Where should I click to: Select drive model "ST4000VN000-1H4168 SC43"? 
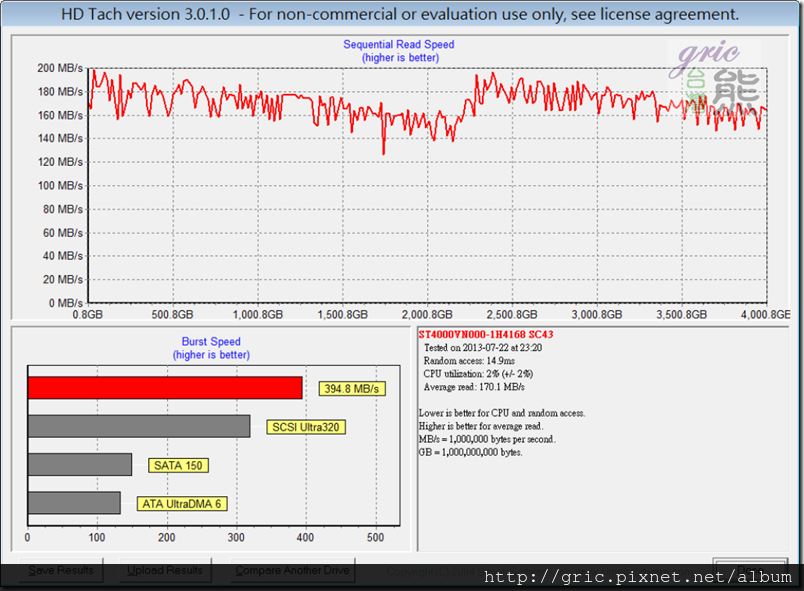pyautogui.click(x=486, y=335)
